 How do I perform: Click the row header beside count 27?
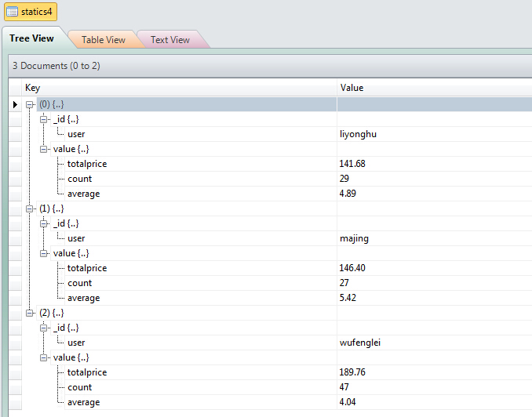click(x=15, y=283)
